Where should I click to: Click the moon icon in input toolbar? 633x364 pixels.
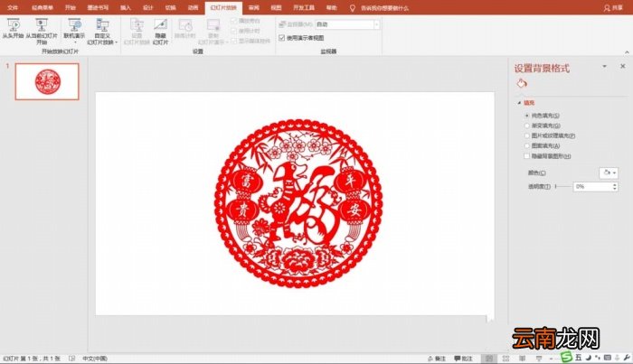point(589,358)
